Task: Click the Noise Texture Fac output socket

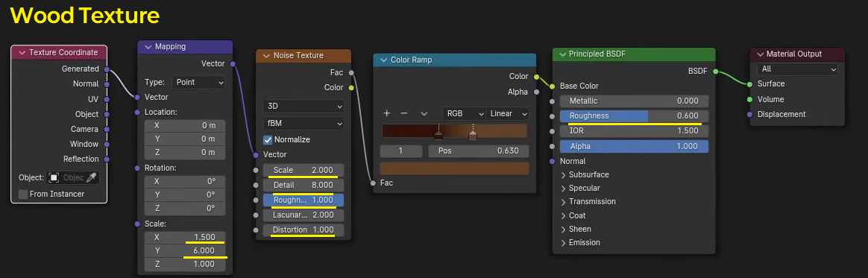Action: [x=351, y=72]
